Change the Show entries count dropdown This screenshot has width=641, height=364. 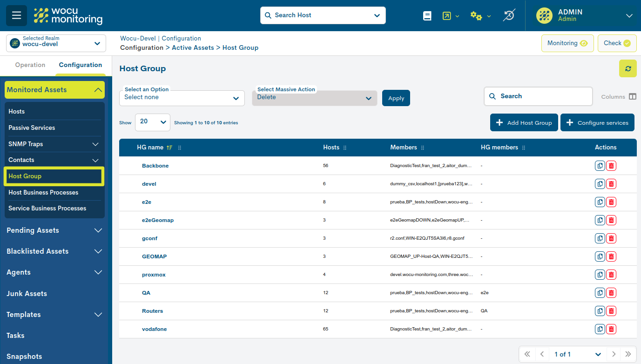pos(153,122)
